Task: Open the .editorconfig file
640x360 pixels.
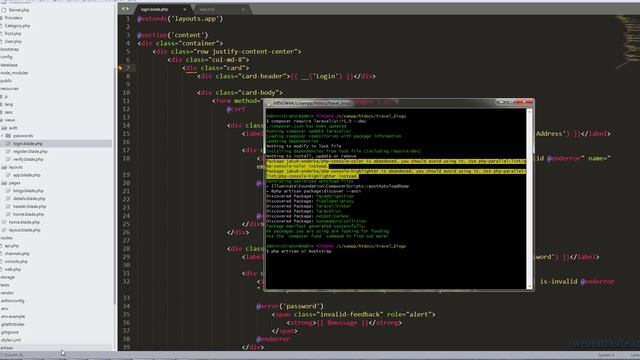Action: point(12,301)
